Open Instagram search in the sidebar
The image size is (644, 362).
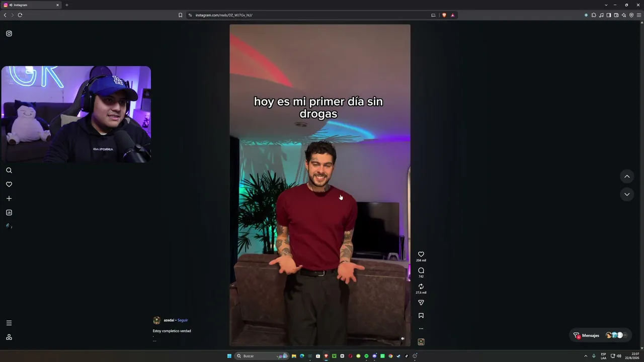[x=9, y=170]
